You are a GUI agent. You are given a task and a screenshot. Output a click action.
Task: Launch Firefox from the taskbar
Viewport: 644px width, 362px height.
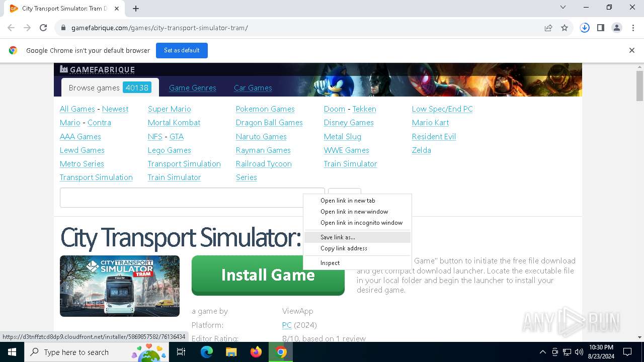pyautogui.click(x=256, y=352)
